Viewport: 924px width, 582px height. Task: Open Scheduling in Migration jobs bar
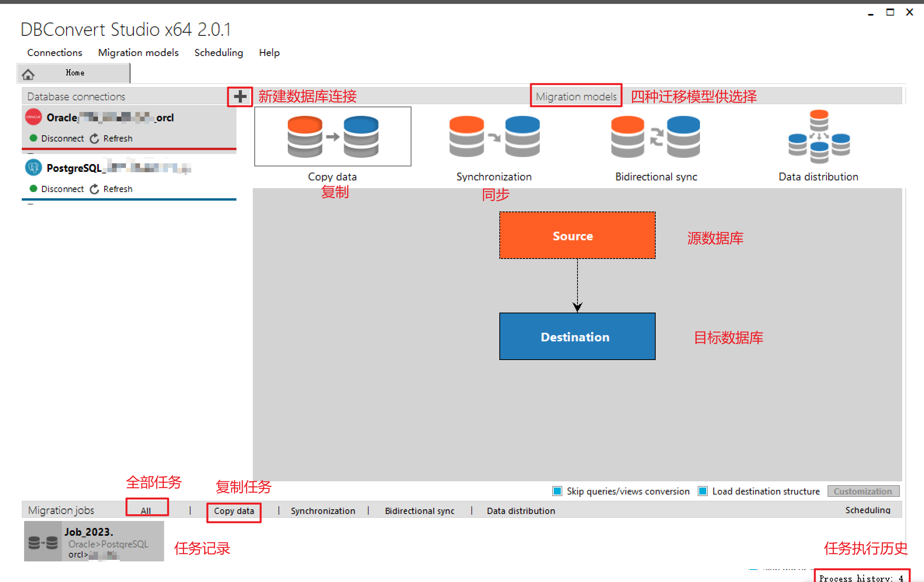[867, 510]
